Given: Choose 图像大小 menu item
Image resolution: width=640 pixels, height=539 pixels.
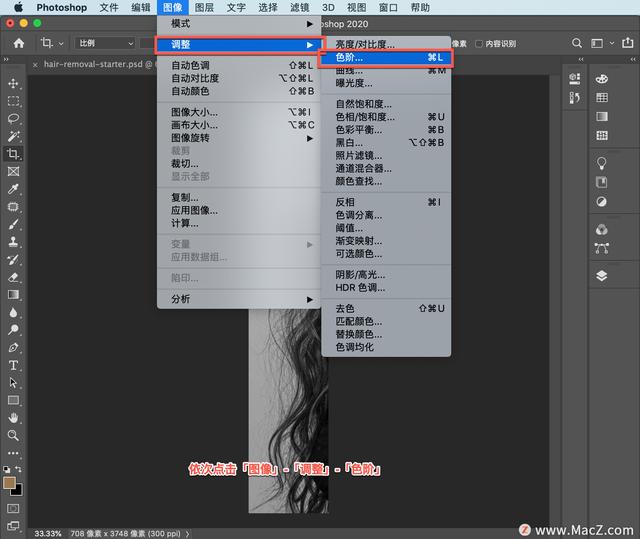Looking at the screenshot, I should [x=239, y=112].
